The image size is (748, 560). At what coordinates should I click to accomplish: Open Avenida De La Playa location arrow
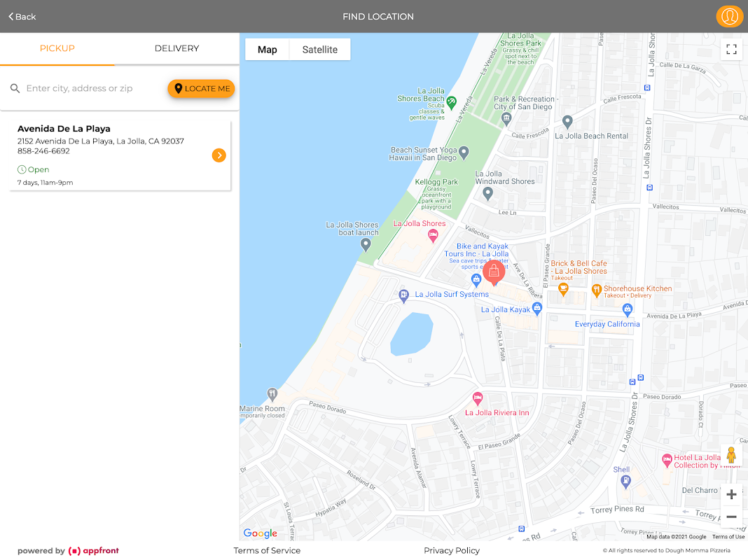coord(219,155)
